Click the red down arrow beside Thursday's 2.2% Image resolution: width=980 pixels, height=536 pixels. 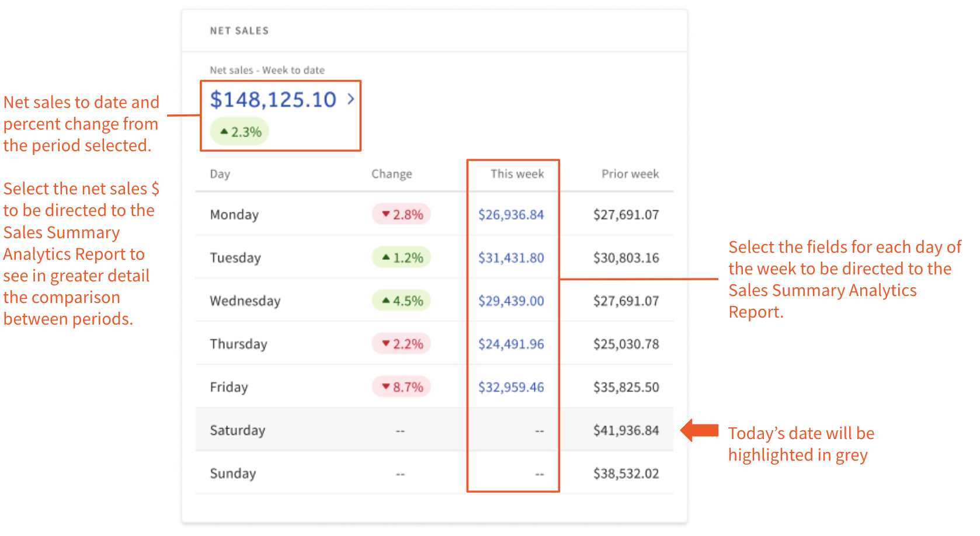385,343
